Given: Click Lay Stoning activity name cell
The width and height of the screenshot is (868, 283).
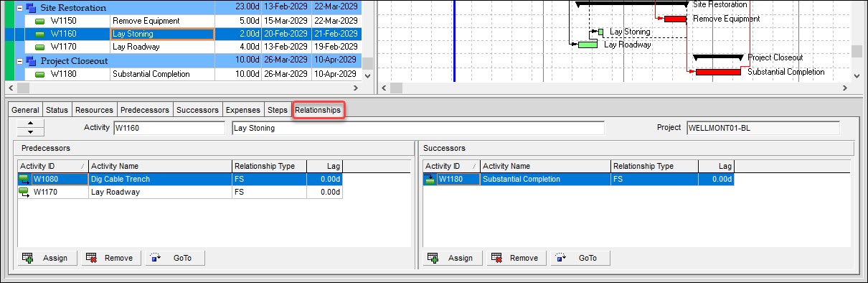Looking at the screenshot, I should coord(162,34).
